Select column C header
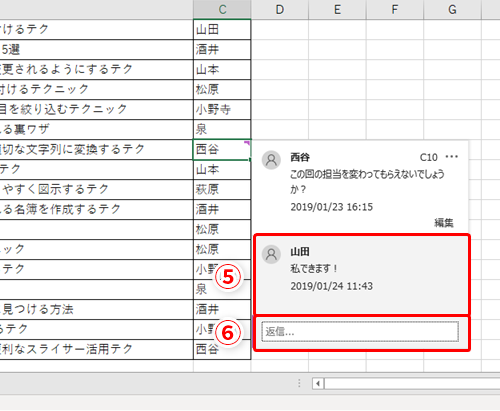500x411 pixels. [x=222, y=9]
